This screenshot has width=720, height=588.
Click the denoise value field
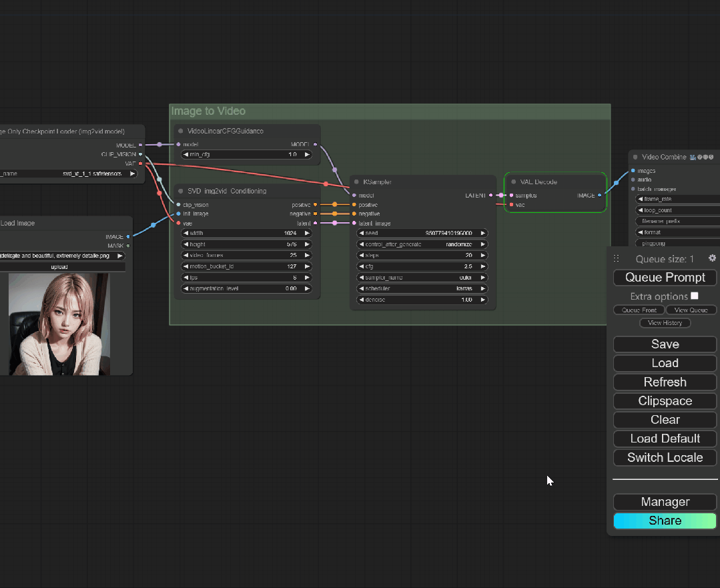[x=422, y=300]
